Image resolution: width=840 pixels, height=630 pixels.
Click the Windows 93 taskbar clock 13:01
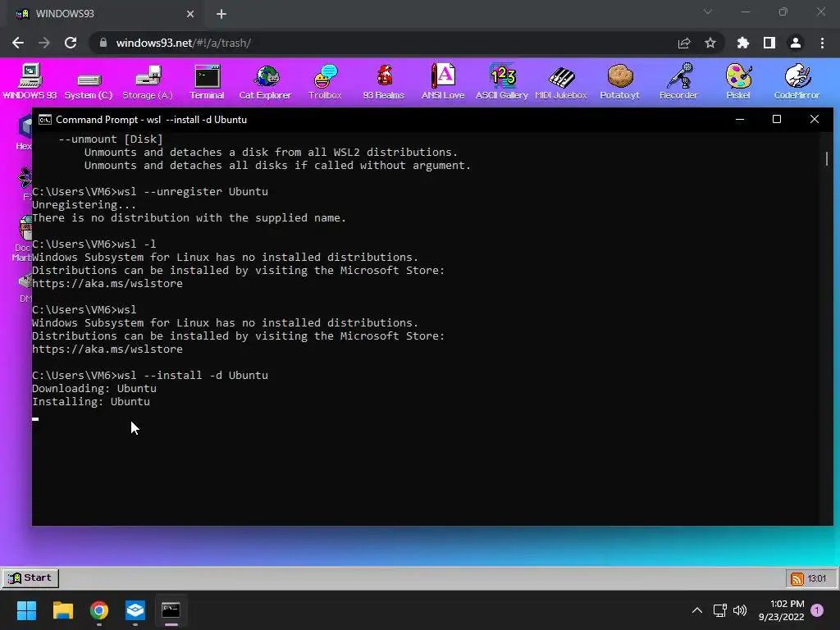[817, 578]
